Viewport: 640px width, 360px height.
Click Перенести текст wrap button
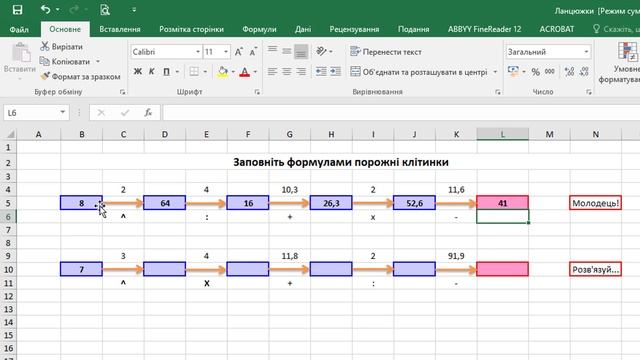tap(386, 52)
